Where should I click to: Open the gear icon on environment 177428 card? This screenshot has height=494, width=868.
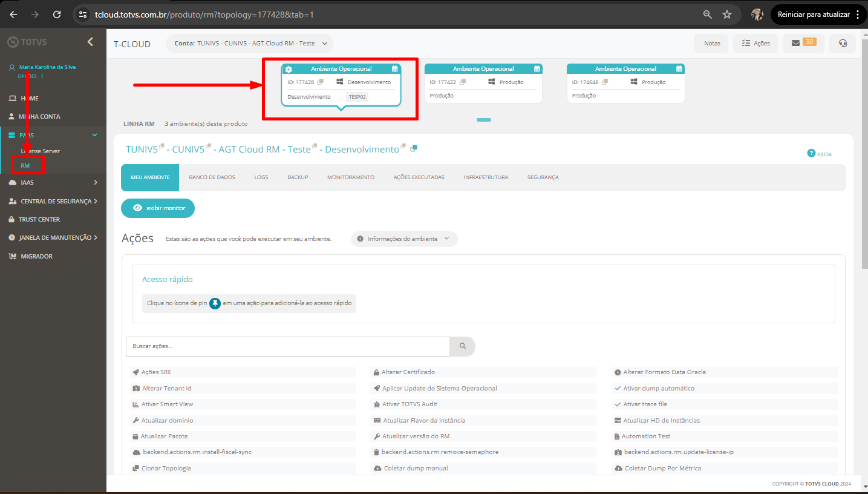point(289,69)
